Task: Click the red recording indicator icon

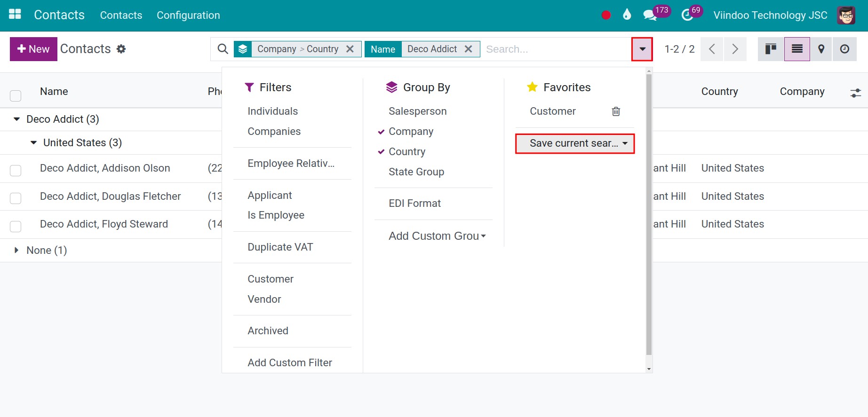Action: (606, 15)
